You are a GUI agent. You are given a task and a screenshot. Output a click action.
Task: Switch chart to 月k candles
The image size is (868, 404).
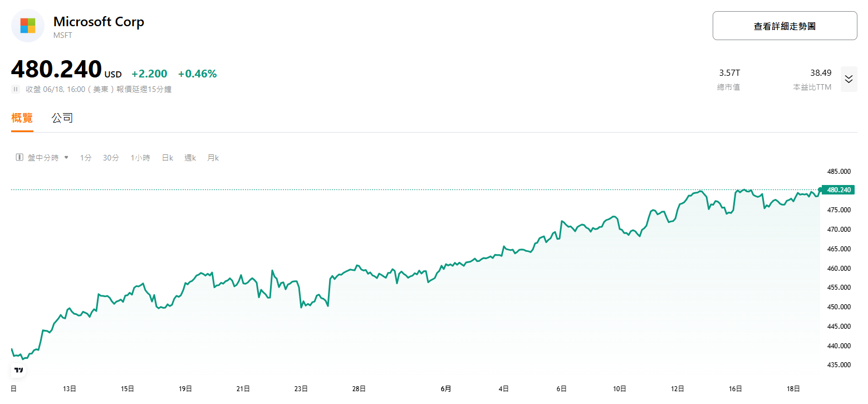[213, 158]
